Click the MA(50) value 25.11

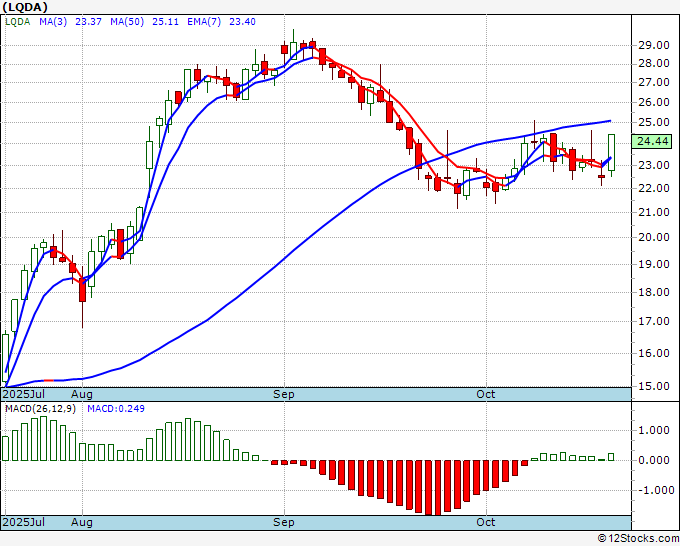pos(165,22)
